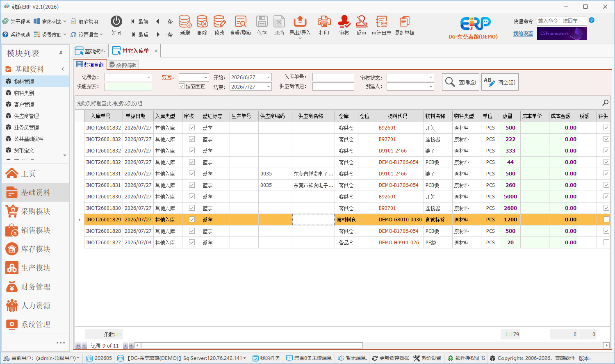Open the 审核状态 dropdown
Viewport: 615px width, 364px height.
[430, 77]
